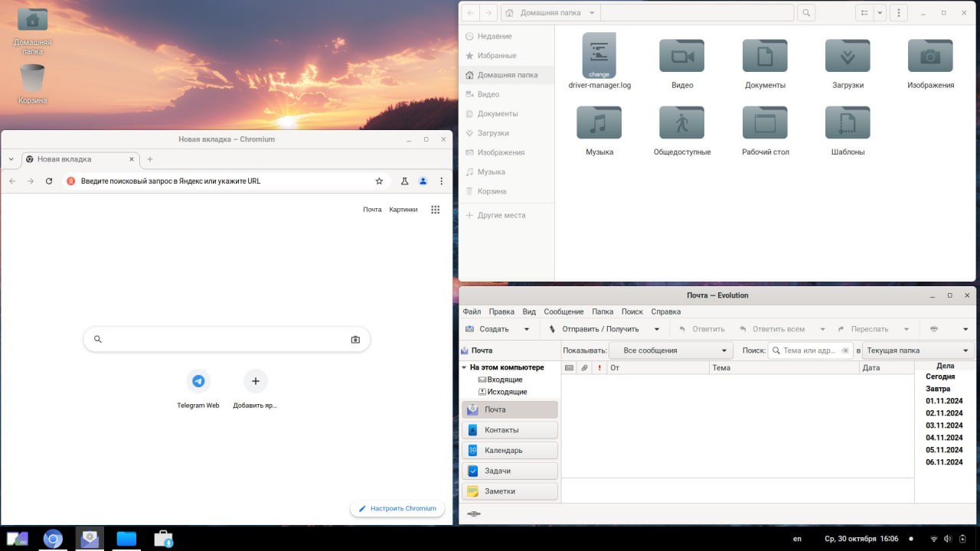980x551 pixels.
Task: Open Telegram Web shortcut
Action: (x=198, y=381)
